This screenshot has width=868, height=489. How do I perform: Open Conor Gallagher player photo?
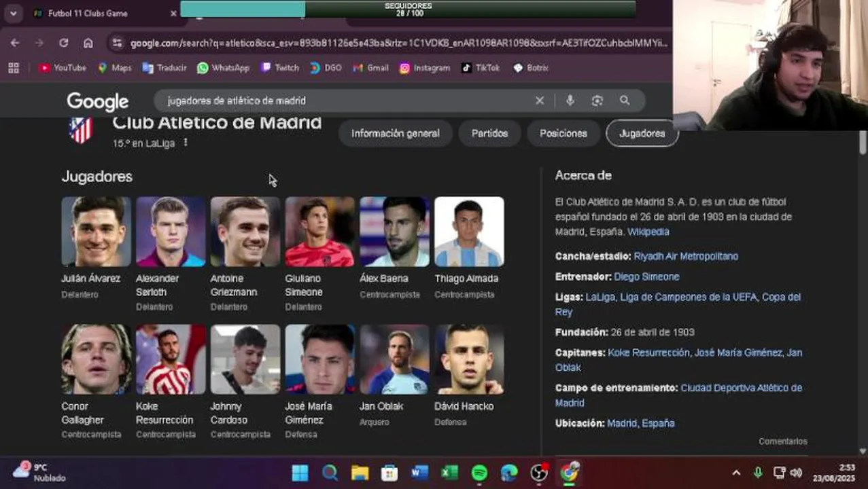pos(96,359)
